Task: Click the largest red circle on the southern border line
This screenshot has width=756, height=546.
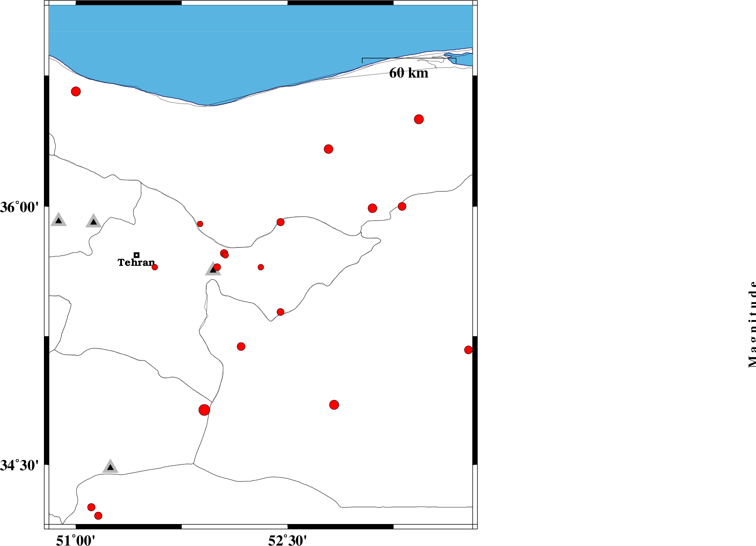Action: [204, 410]
